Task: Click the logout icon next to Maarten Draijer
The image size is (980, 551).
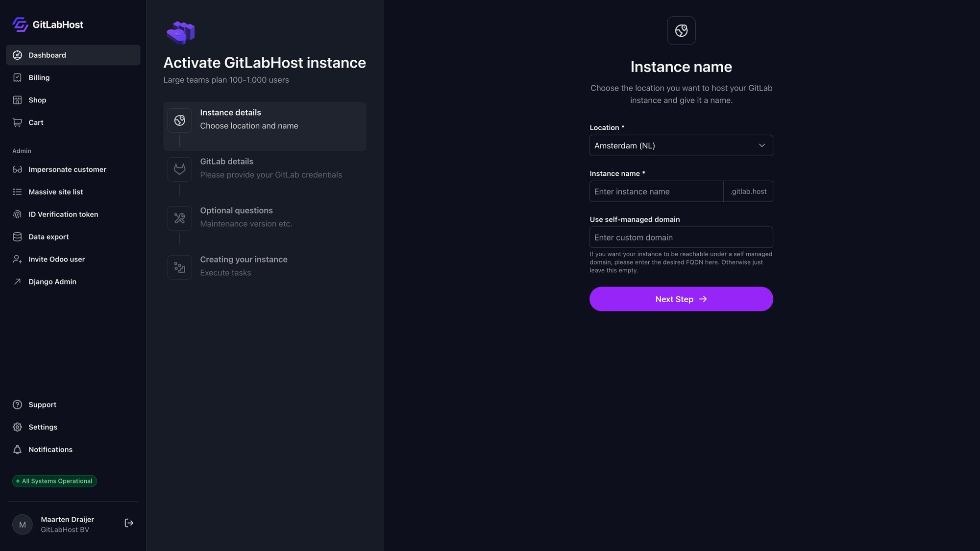Action: 129,523
